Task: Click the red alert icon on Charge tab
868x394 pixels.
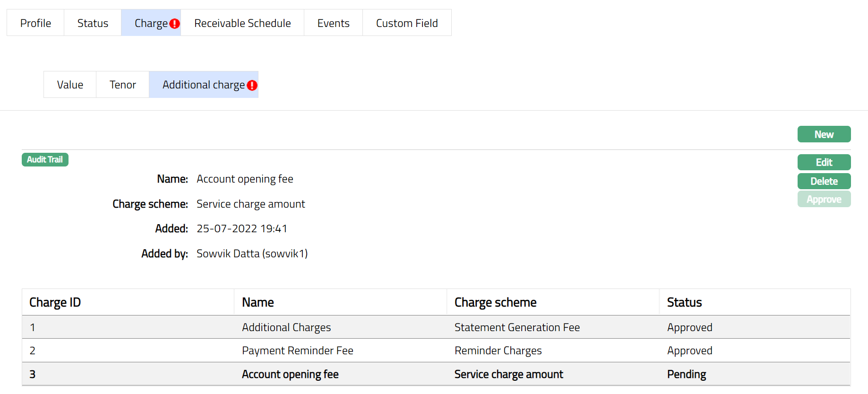Action: point(174,24)
